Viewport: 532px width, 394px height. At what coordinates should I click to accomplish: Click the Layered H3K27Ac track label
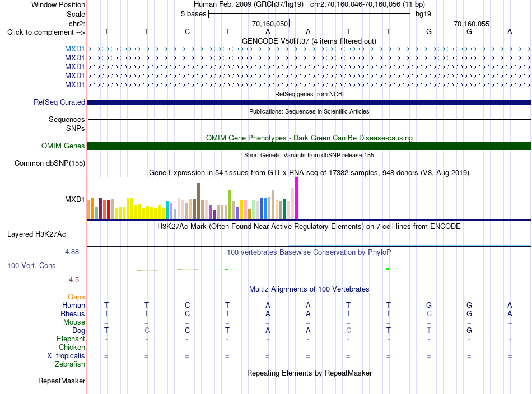pyautogui.click(x=36, y=234)
